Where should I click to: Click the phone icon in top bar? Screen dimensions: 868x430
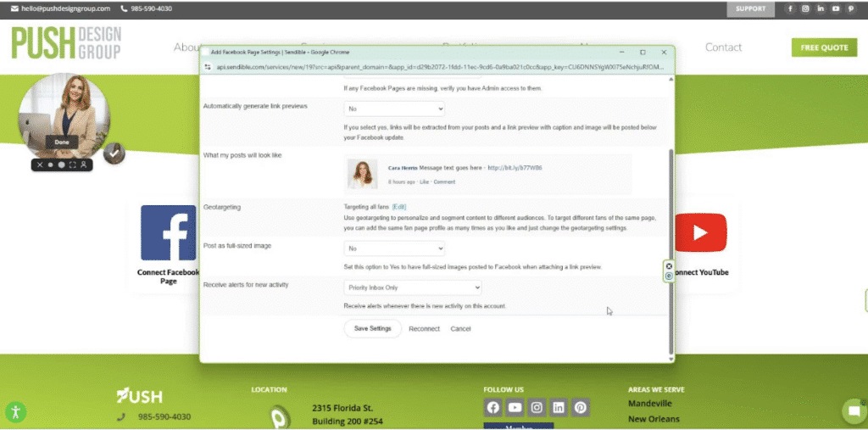coord(124,8)
